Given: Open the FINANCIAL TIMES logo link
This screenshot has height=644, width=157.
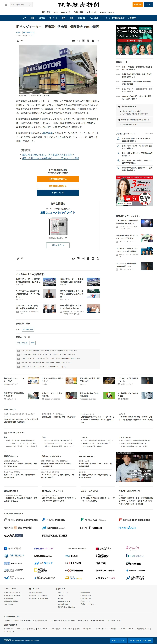Looking at the screenshot, I should (55, 535).
